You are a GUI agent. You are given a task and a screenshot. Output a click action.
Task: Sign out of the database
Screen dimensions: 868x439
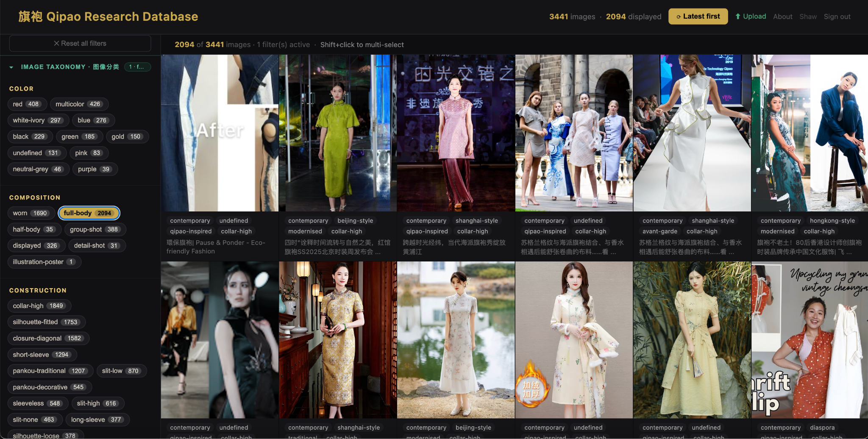(x=837, y=17)
